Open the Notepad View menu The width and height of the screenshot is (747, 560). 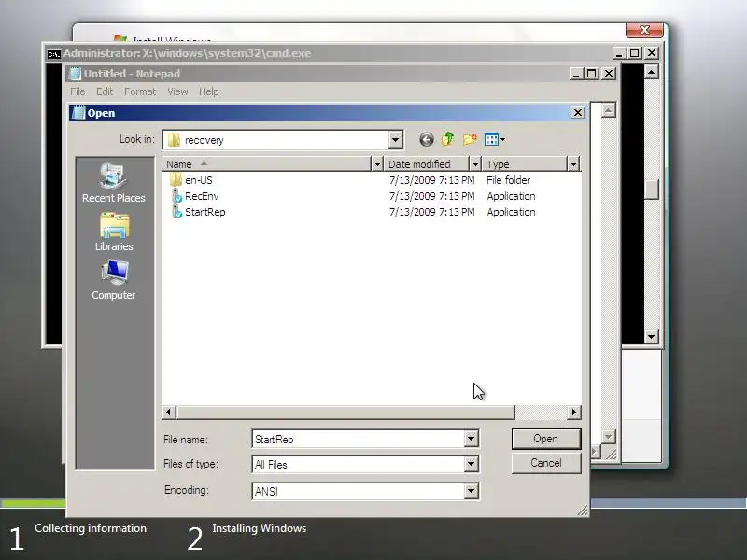click(177, 91)
